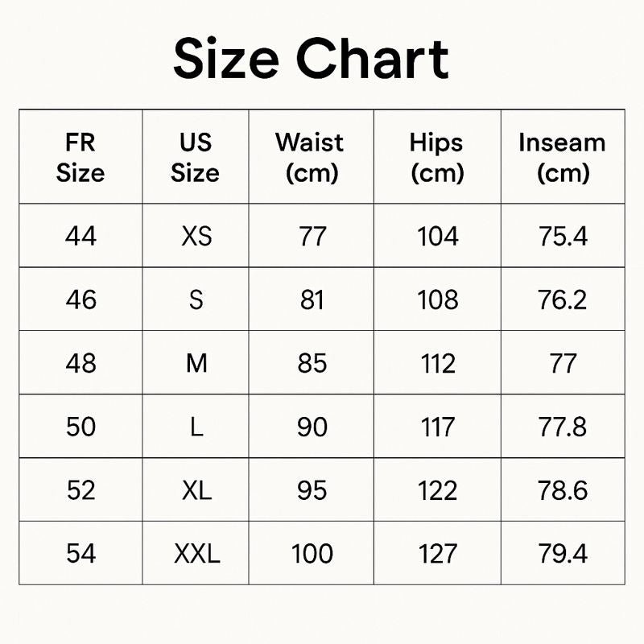Click the XS size cell
This screenshot has width=644, height=644.
(x=196, y=236)
